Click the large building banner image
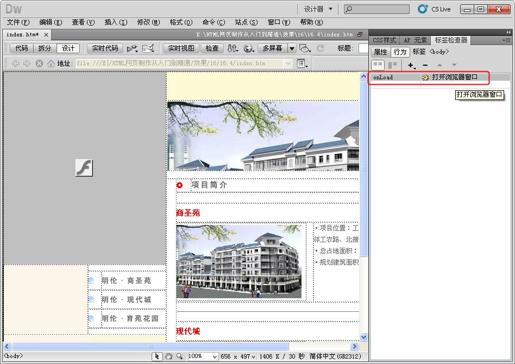Viewport: 515px width, 364px height. click(x=263, y=136)
